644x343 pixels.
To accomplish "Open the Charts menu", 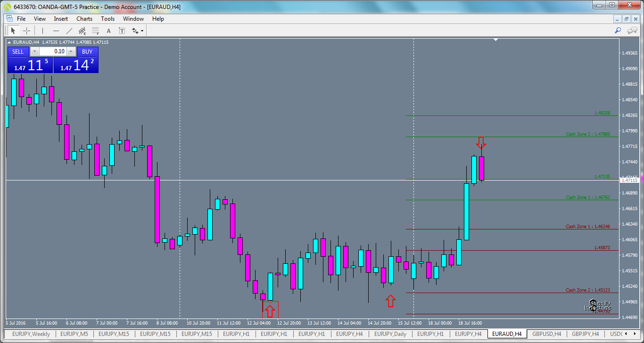I will pos(84,19).
